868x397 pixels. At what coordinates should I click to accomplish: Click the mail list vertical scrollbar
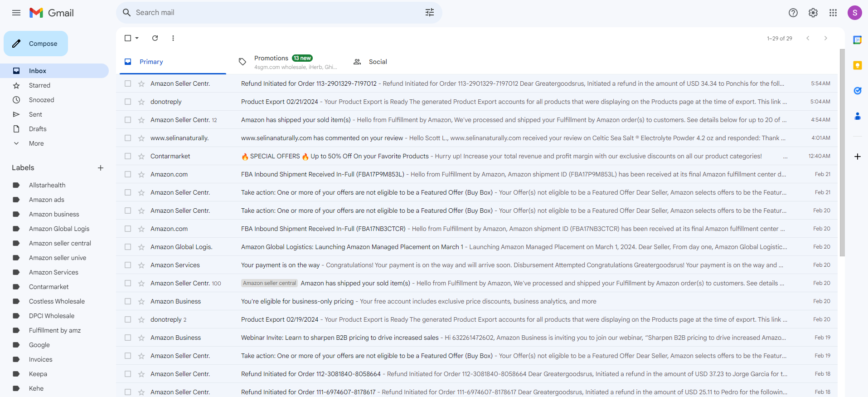click(x=842, y=152)
